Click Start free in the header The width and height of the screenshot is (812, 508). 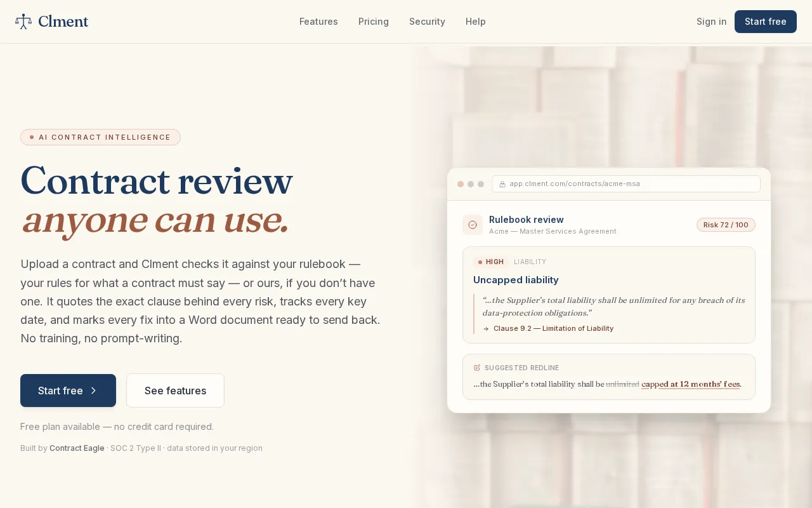(x=766, y=22)
